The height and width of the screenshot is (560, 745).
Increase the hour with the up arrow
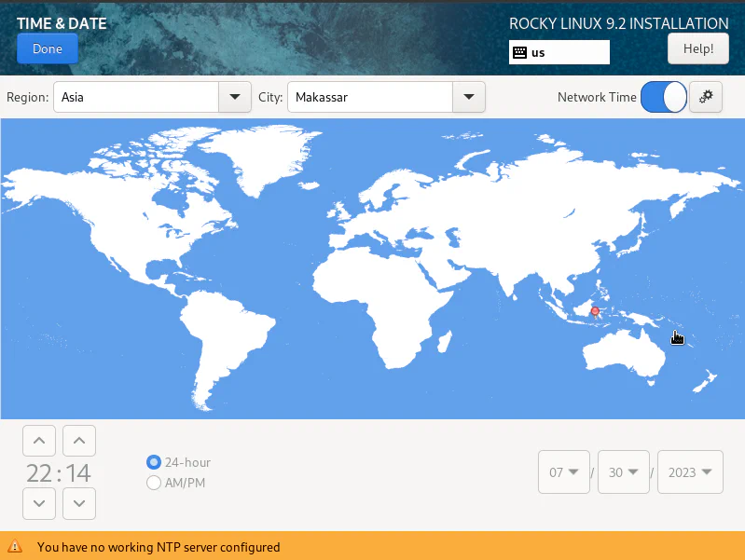click(39, 441)
